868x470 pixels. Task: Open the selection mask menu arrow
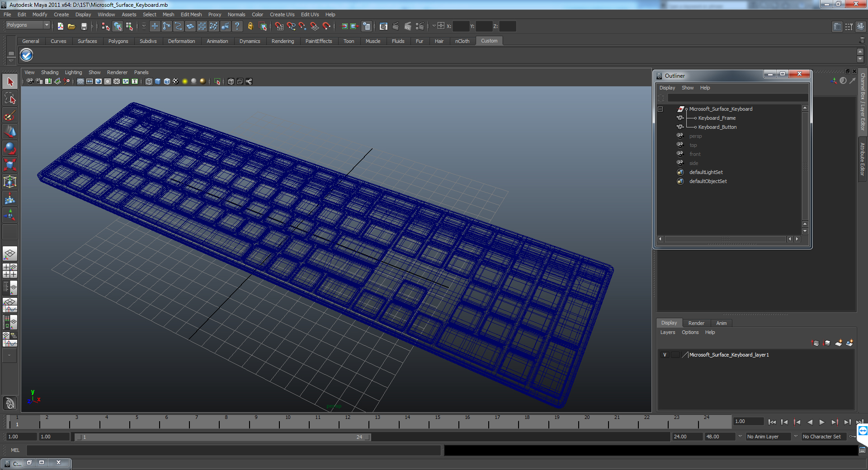click(144, 26)
